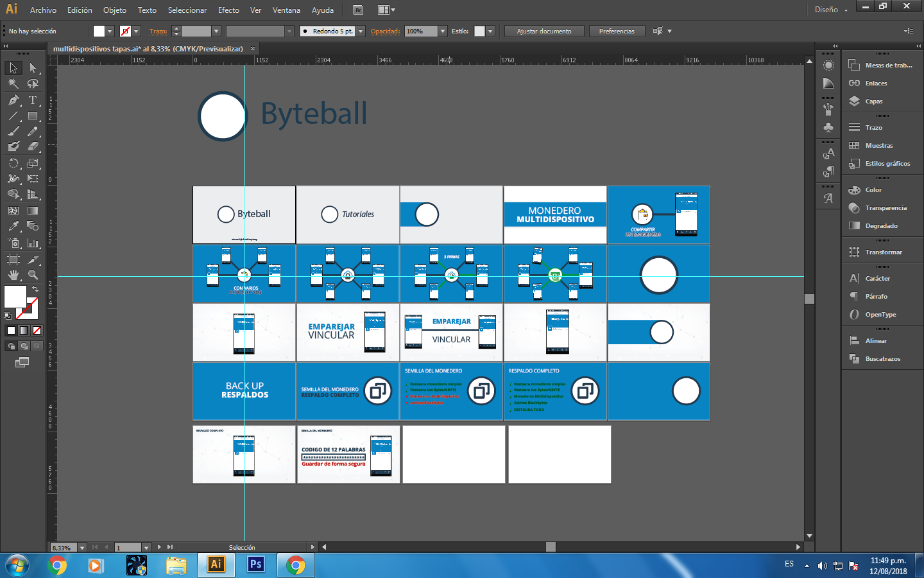Select the multidispositivos tapas.ai document tab
The image size is (924, 578).
(x=153, y=49)
